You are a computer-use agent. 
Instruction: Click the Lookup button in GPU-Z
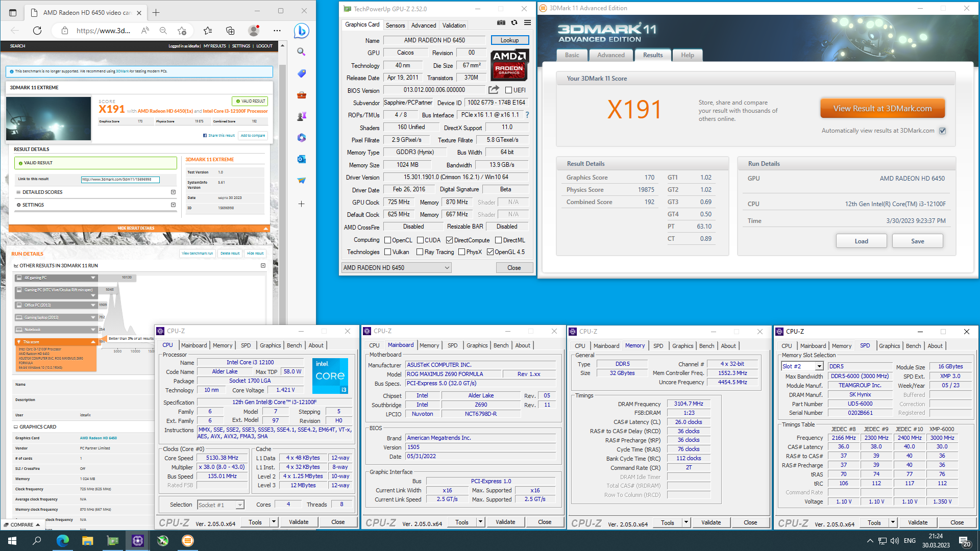pos(509,40)
